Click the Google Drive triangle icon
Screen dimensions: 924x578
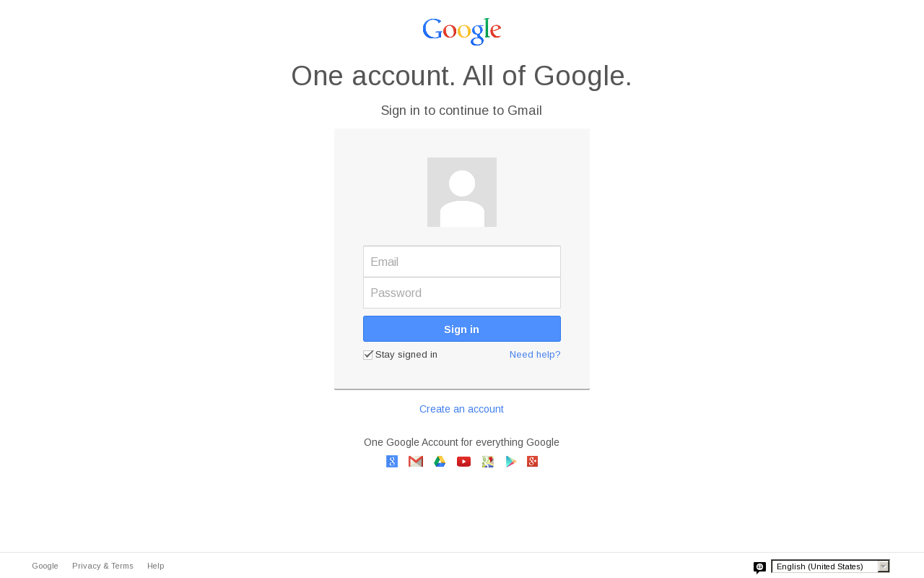click(x=440, y=462)
